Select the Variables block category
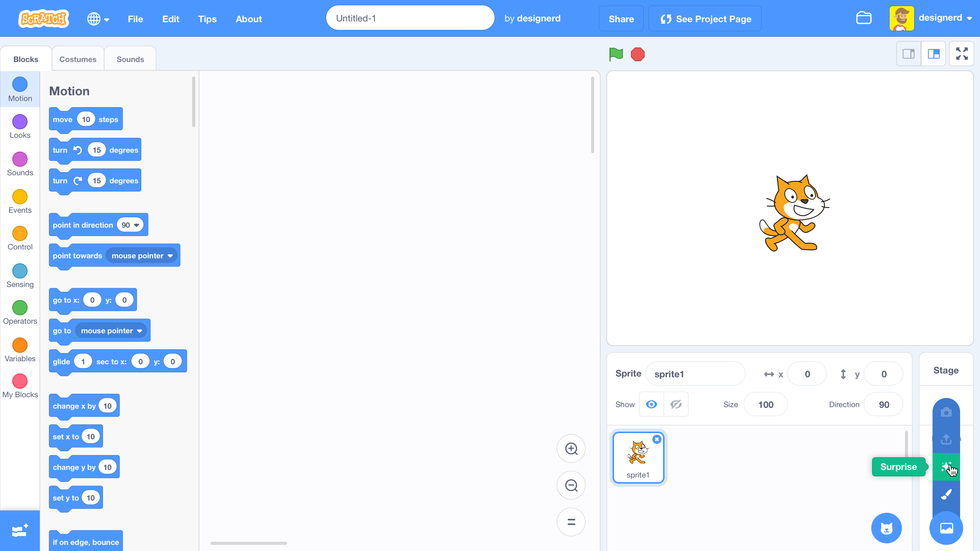The height and width of the screenshot is (551, 980). tap(20, 350)
